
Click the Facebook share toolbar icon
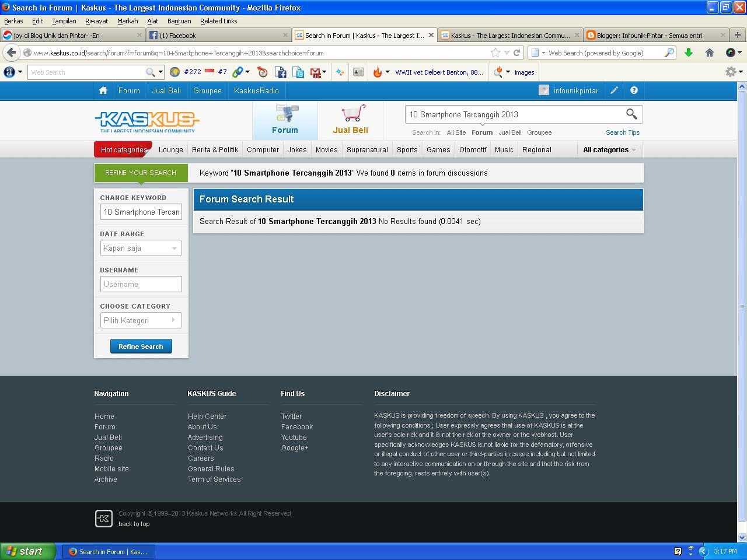[281, 72]
